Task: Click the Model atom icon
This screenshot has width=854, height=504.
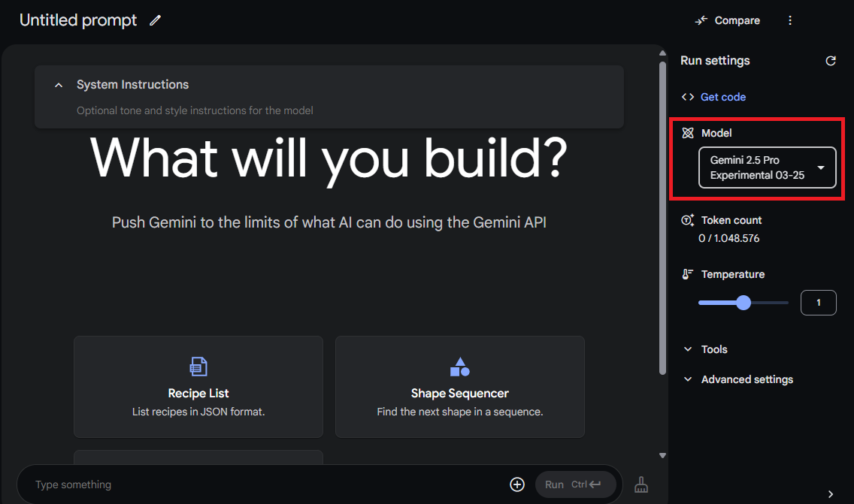Action: pos(687,133)
